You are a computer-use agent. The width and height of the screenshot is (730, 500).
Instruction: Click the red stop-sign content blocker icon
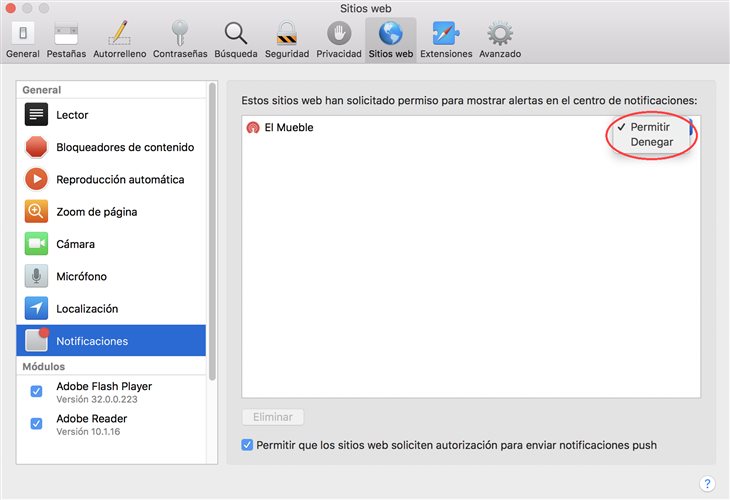click(x=36, y=147)
